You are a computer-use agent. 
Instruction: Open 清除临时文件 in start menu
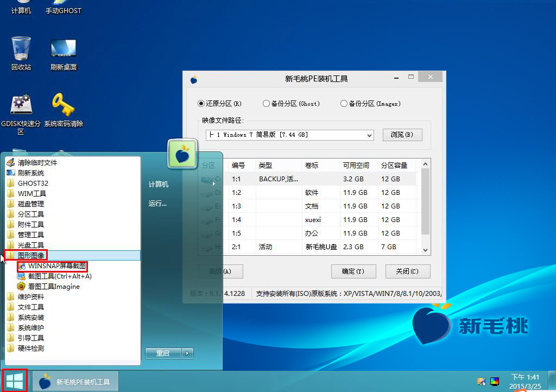37,163
